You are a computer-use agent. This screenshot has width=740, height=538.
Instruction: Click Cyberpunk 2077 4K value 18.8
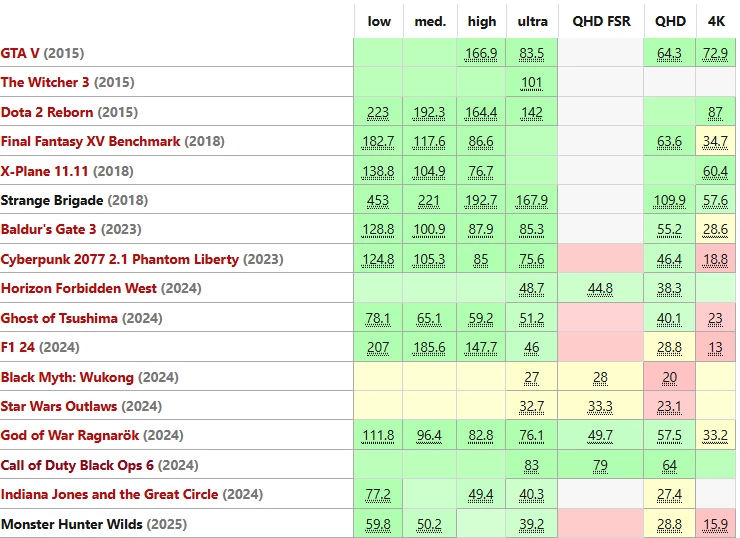point(715,260)
